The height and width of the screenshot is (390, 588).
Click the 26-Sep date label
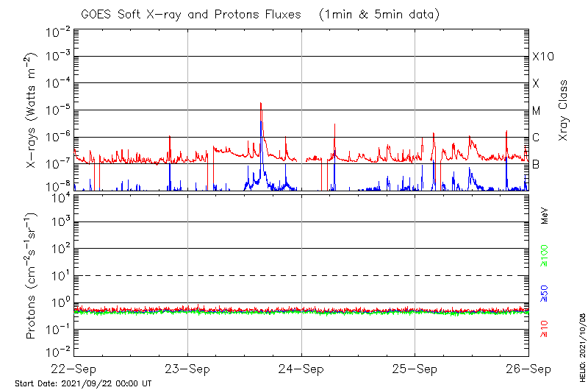(528, 369)
